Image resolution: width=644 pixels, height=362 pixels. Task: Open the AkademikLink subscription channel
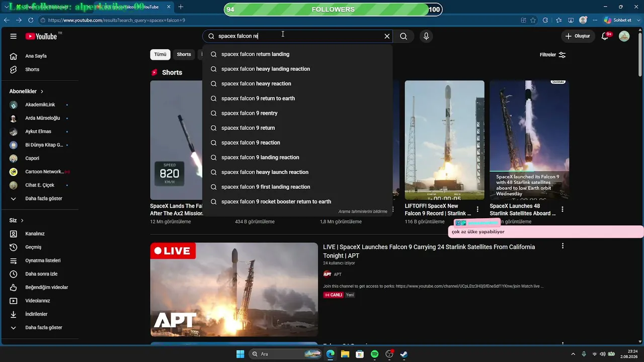point(39,105)
